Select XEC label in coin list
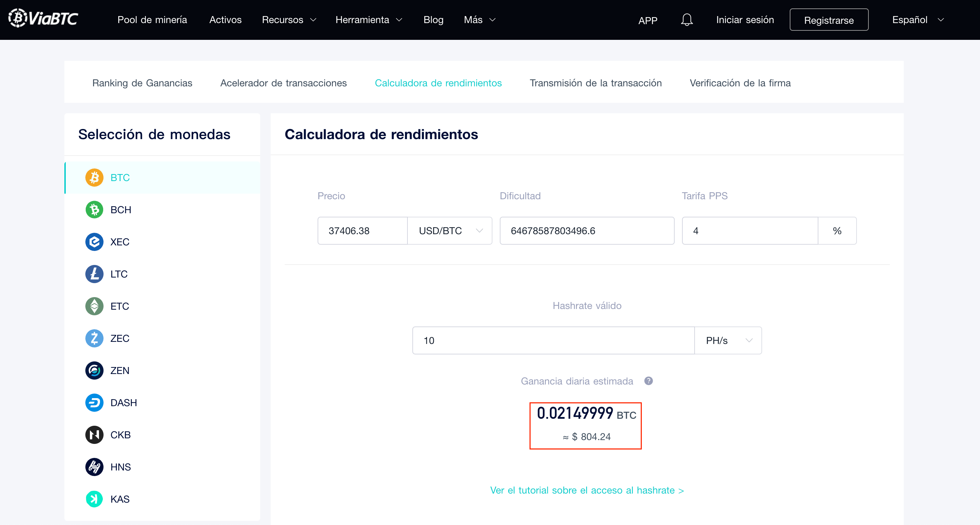The width and height of the screenshot is (980, 525). click(x=120, y=242)
